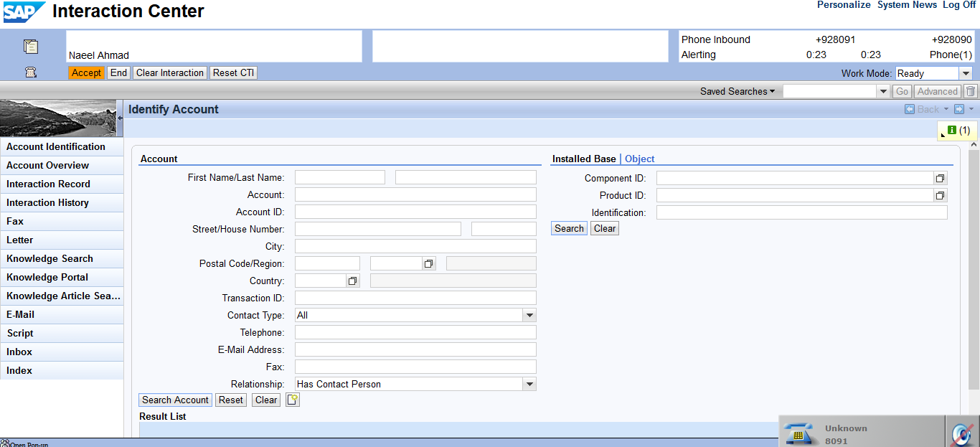
Task: Expand the Contact Type dropdown
Action: pyautogui.click(x=529, y=315)
